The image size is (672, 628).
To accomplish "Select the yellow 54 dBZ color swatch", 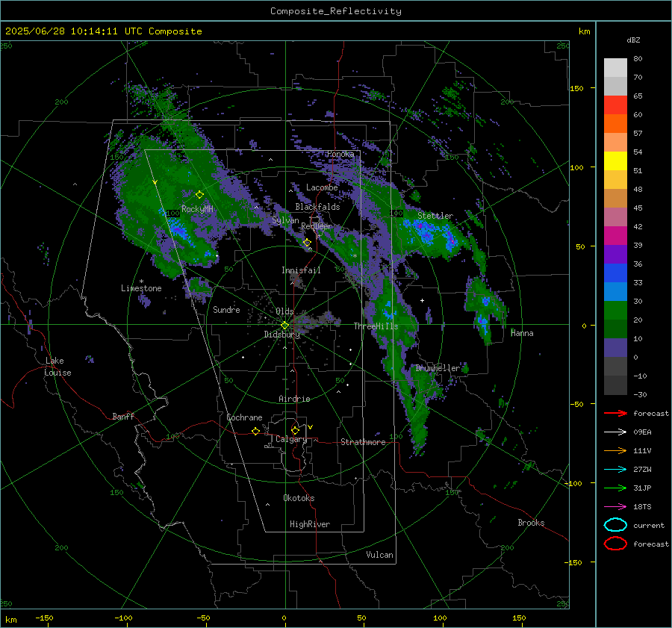I will pyautogui.click(x=615, y=161).
